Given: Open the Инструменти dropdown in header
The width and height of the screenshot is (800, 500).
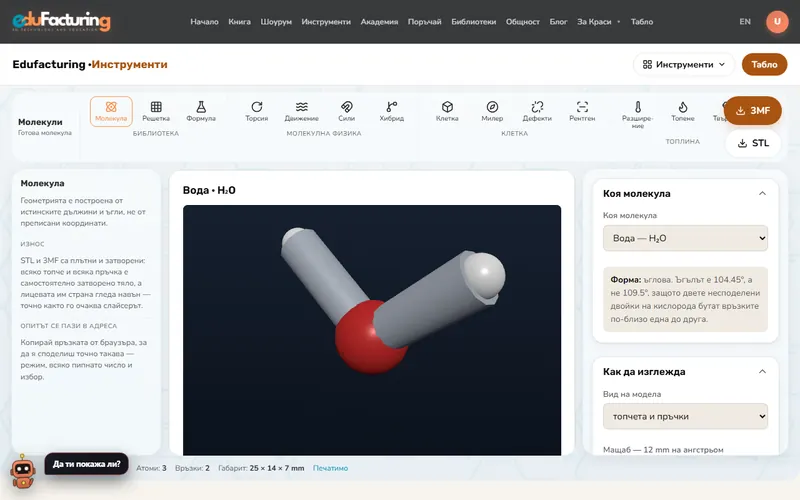Looking at the screenshot, I should click(x=684, y=64).
